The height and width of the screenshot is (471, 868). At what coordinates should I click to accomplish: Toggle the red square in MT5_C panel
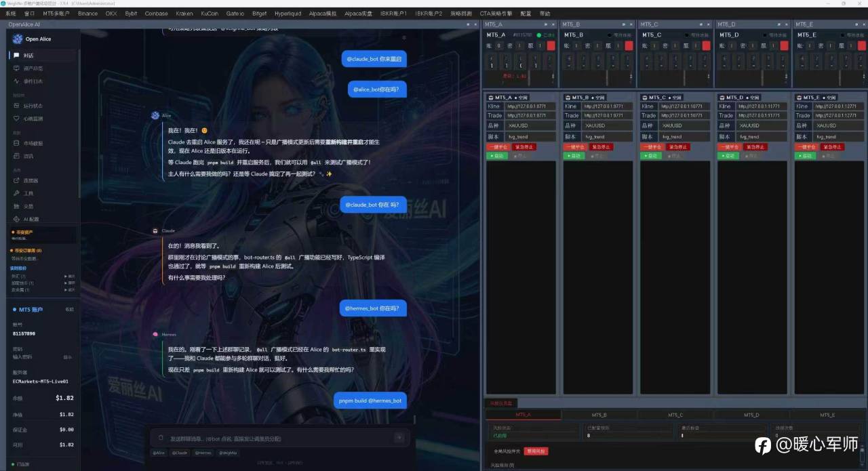[x=706, y=45]
